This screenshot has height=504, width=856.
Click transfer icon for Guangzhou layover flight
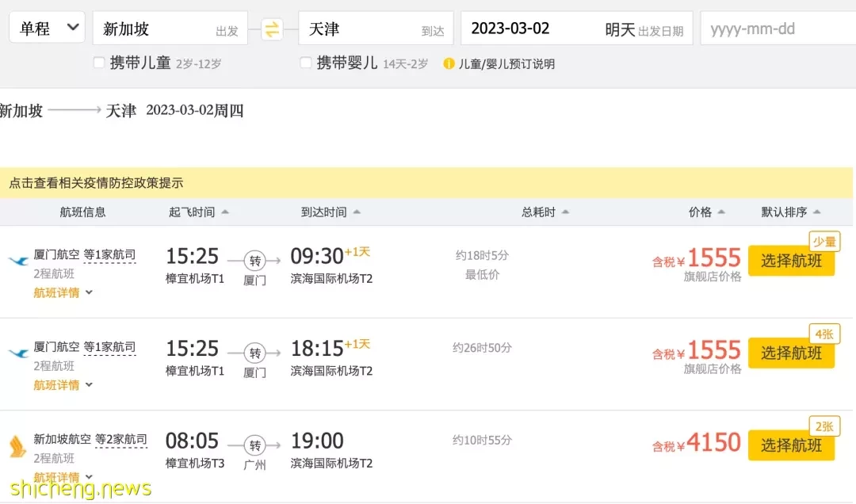[255, 445]
